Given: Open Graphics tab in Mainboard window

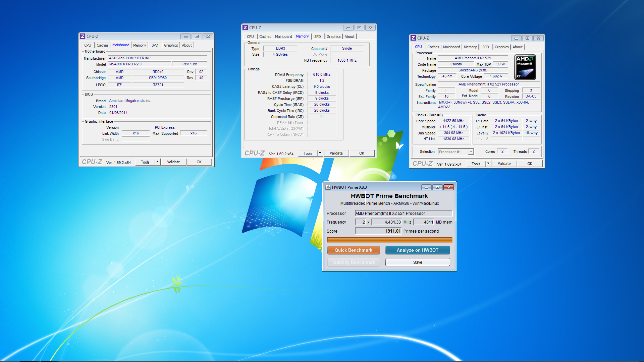Looking at the screenshot, I should coord(171,45).
